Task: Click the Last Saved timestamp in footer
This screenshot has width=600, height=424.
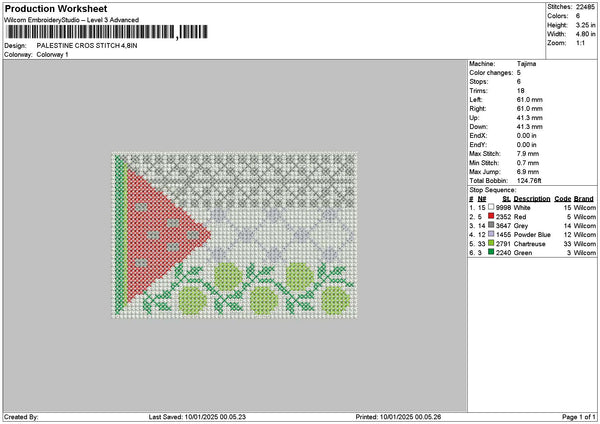Action: click(197, 417)
